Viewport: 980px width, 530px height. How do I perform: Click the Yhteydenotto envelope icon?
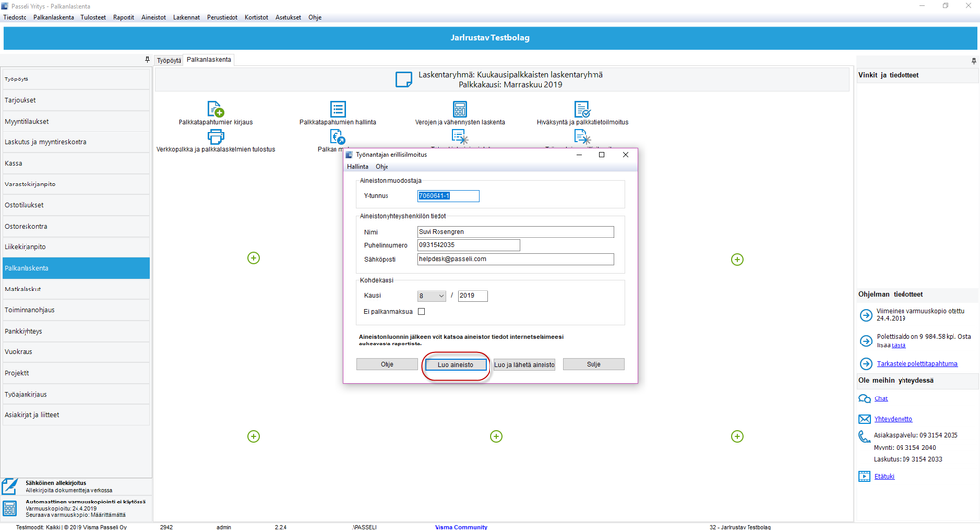(865, 419)
